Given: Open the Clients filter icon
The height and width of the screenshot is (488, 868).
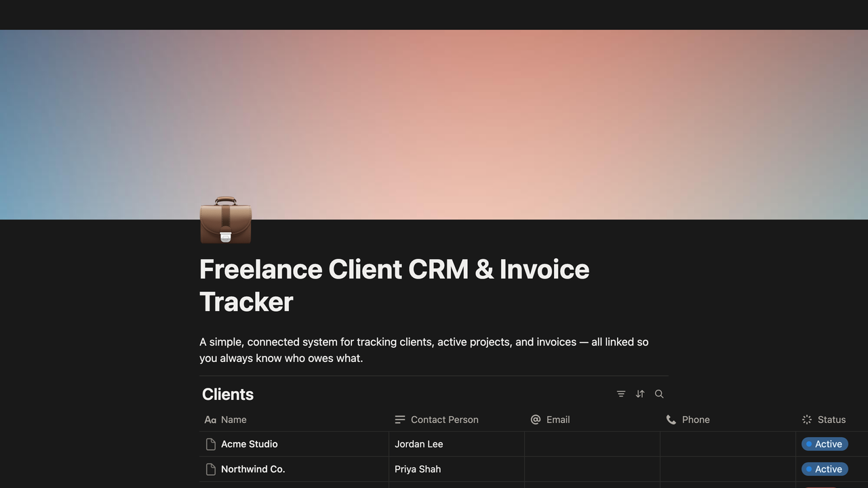Looking at the screenshot, I should (x=621, y=394).
